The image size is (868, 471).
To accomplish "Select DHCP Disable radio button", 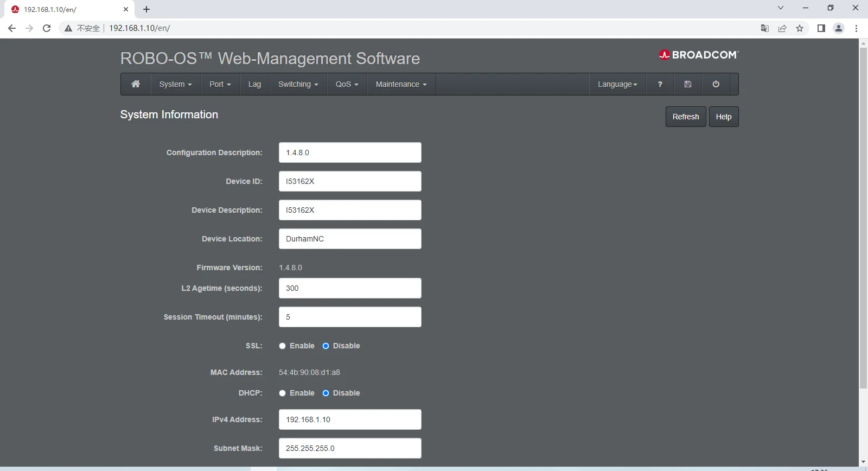I will coord(326,393).
